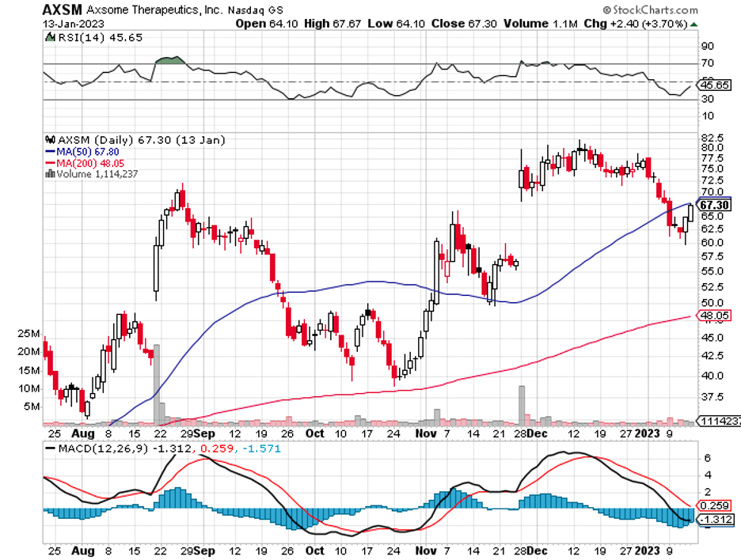Click the green up-triangle after the Chg value
The height and width of the screenshot is (560, 741).
pyautogui.click(x=693, y=25)
